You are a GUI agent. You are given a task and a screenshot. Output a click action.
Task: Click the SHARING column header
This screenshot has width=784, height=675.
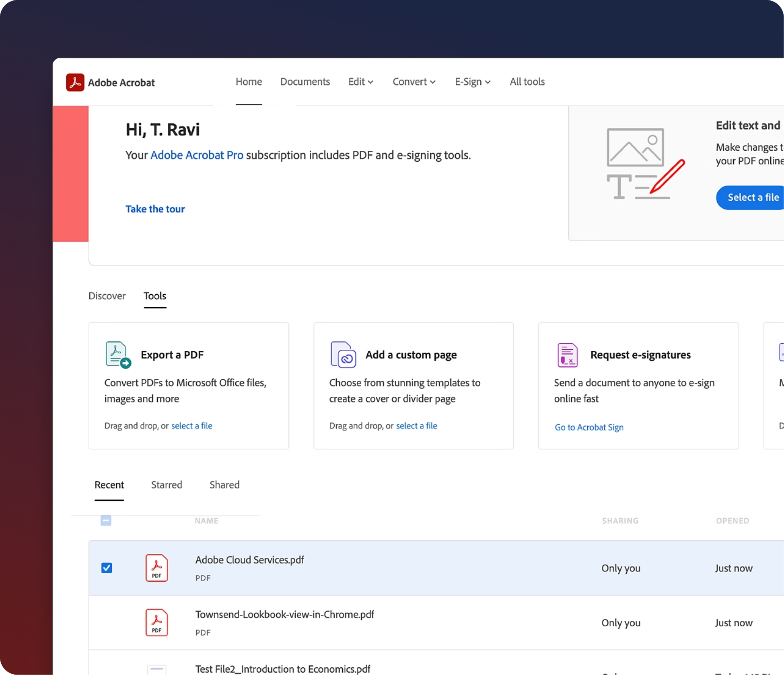tap(620, 521)
